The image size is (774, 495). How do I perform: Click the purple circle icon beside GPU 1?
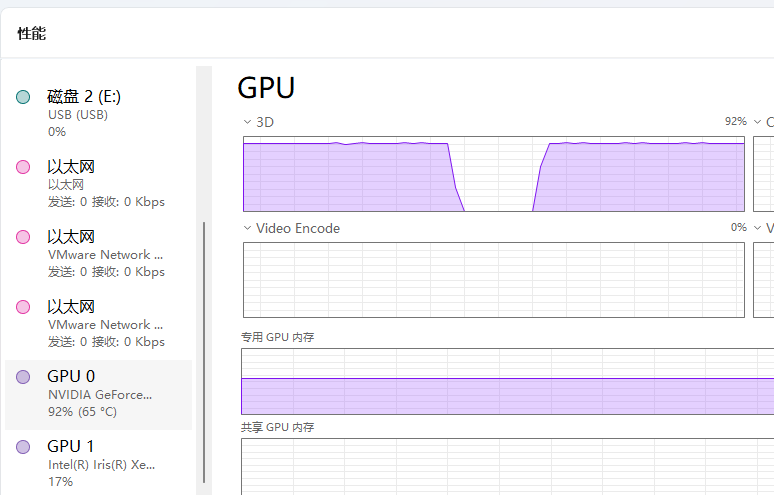(x=23, y=447)
